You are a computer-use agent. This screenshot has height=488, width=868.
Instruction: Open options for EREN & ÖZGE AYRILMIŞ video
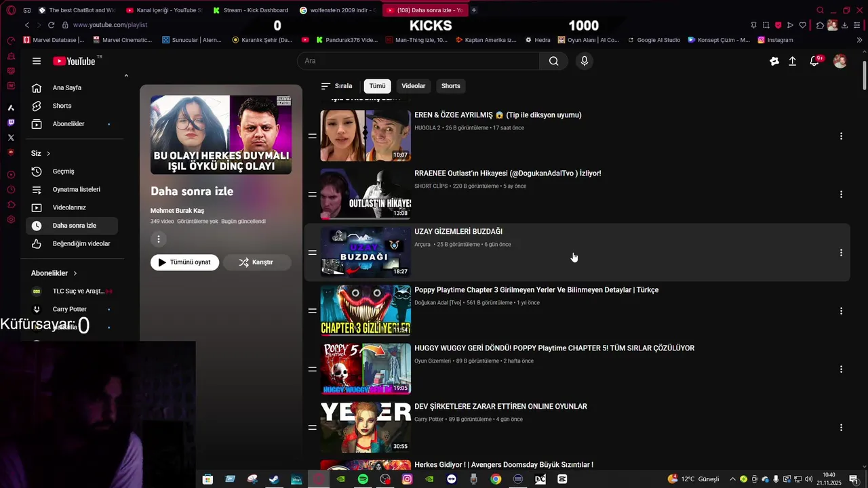[x=841, y=136]
